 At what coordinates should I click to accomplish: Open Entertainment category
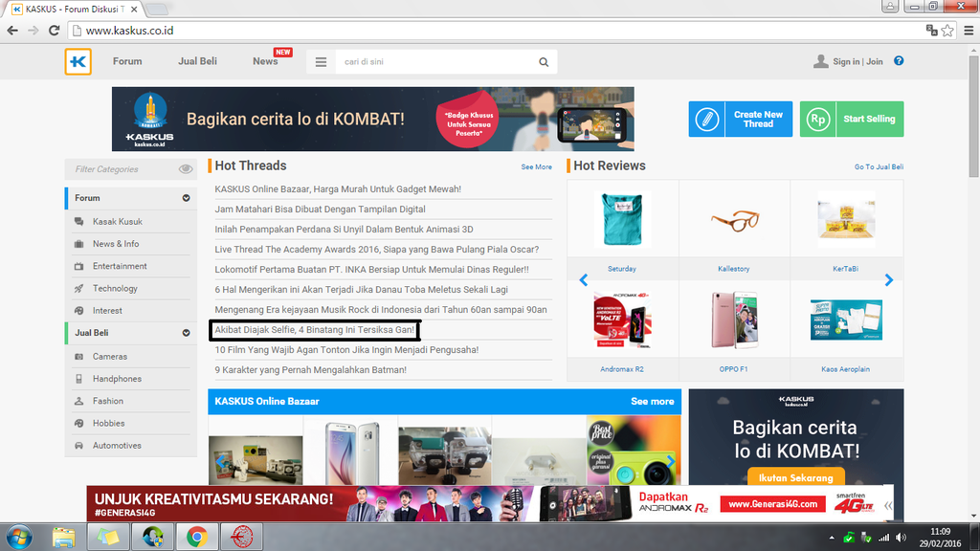point(120,266)
